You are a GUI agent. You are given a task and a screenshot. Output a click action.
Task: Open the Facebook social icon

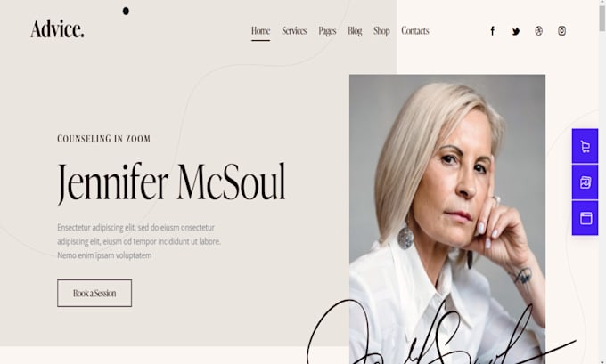[492, 31]
